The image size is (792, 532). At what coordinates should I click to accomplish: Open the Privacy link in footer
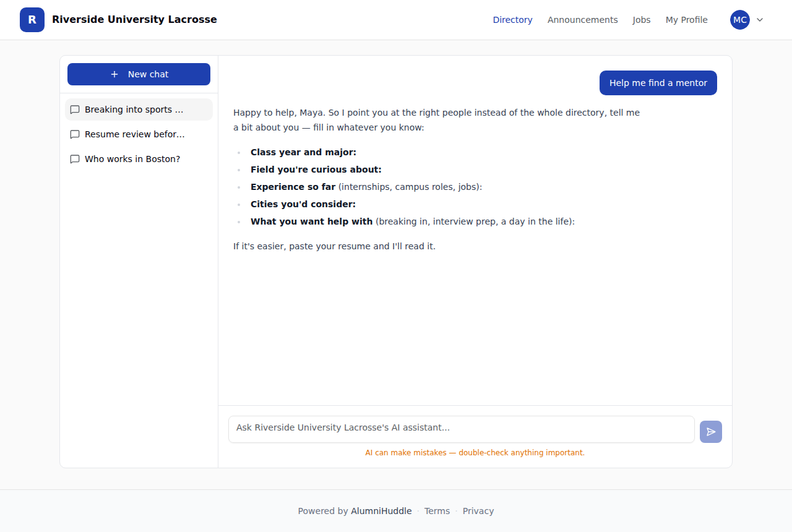(478, 511)
